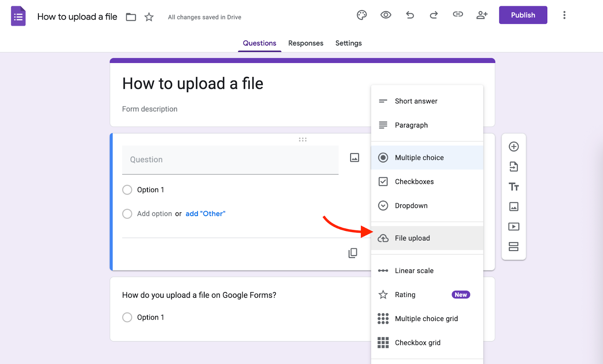This screenshot has height=364, width=603.
Task: Open the add collaborators icon
Action: (482, 15)
